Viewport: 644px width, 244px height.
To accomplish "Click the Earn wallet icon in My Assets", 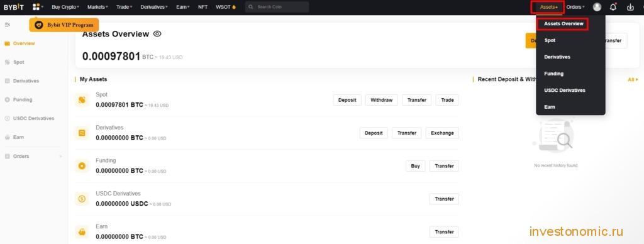I will (x=82, y=231).
